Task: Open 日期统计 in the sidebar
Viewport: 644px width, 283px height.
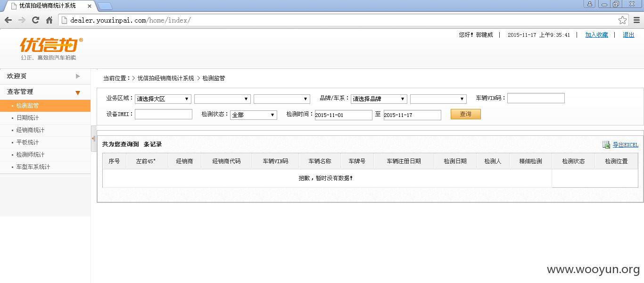Action: pyautogui.click(x=45, y=118)
